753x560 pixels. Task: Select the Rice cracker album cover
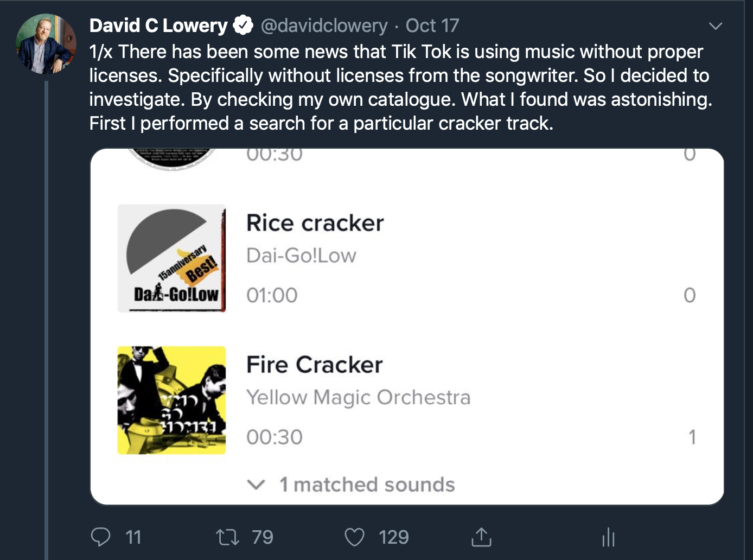click(x=171, y=258)
